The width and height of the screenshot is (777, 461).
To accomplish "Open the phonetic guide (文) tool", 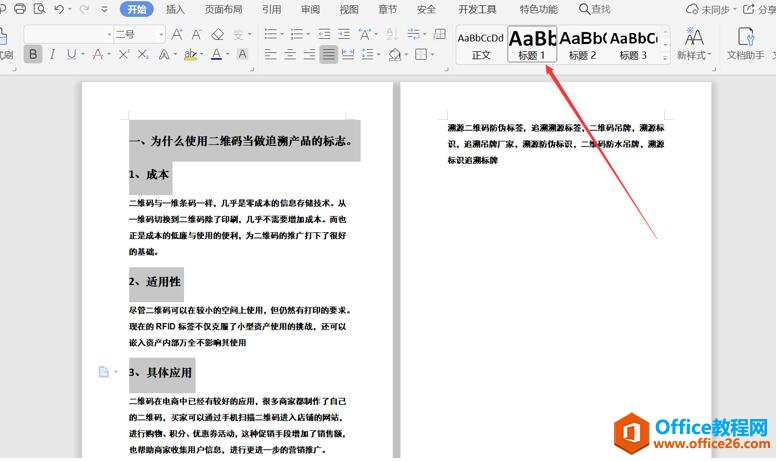I will tap(239, 34).
